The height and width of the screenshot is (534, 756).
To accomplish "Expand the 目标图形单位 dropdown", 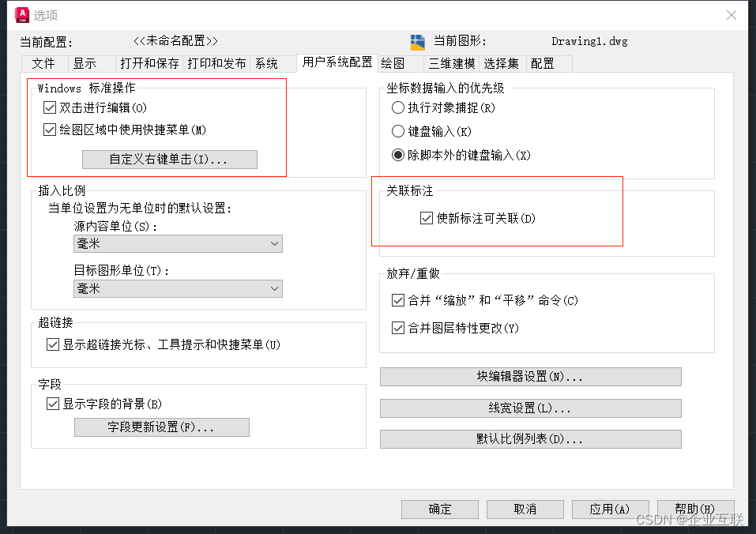I will click(178, 288).
